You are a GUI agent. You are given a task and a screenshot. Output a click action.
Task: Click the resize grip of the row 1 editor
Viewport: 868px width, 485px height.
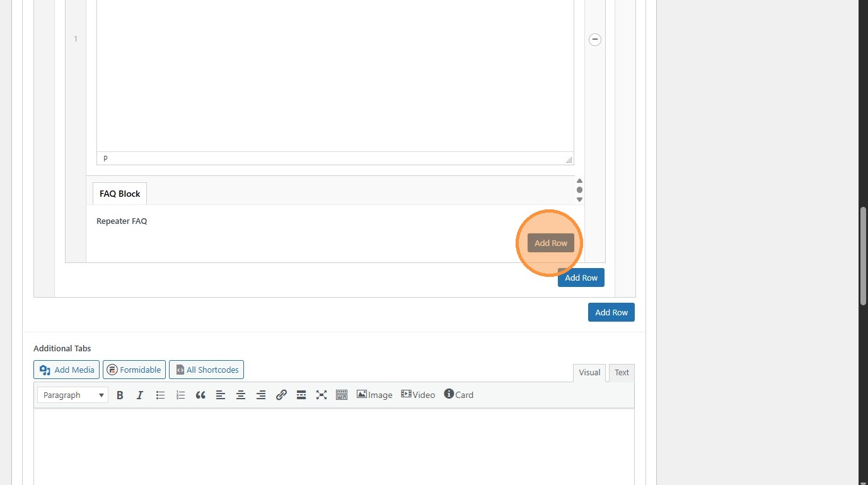pyautogui.click(x=569, y=160)
